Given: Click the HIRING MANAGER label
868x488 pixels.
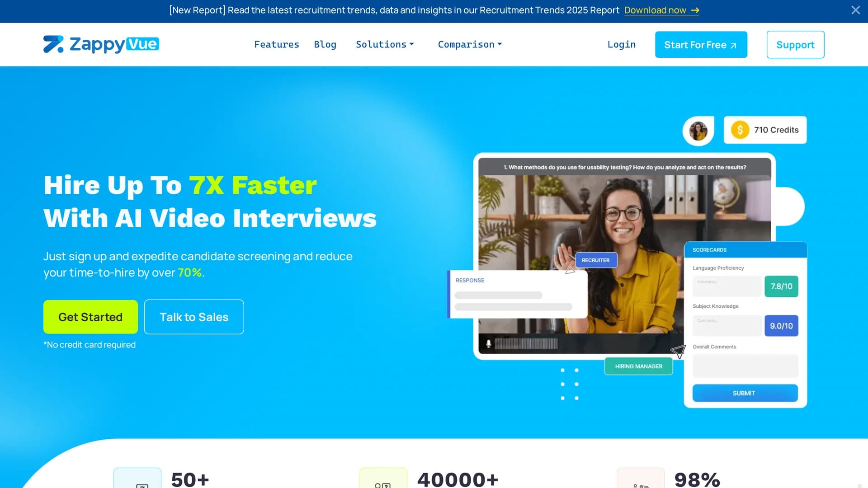Looking at the screenshot, I should (638, 366).
